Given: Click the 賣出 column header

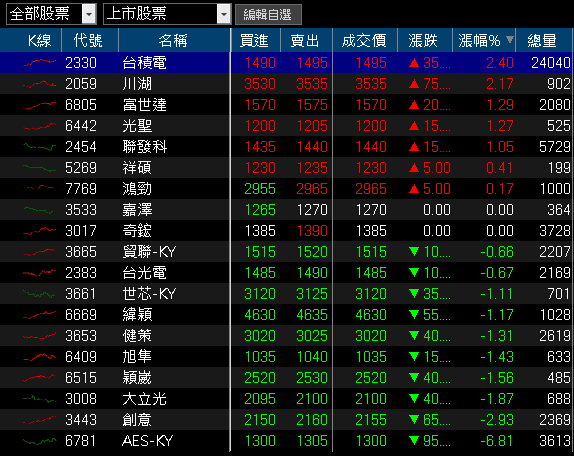Looking at the screenshot, I should click(305, 40).
